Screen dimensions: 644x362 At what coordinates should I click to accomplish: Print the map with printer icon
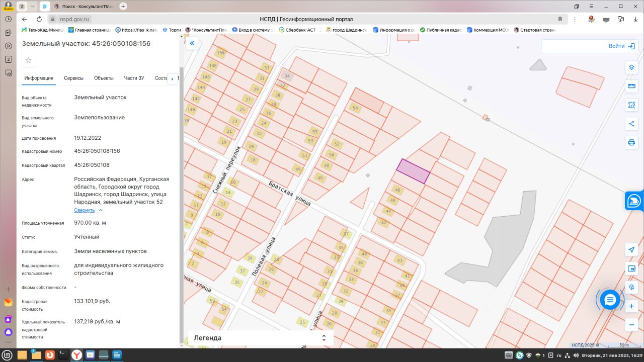pos(631,143)
